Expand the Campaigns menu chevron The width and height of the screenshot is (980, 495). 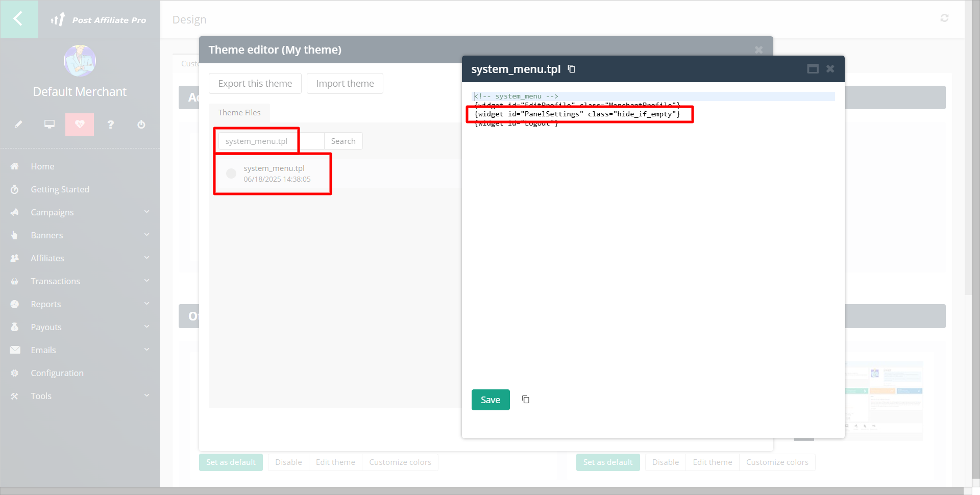pos(147,212)
